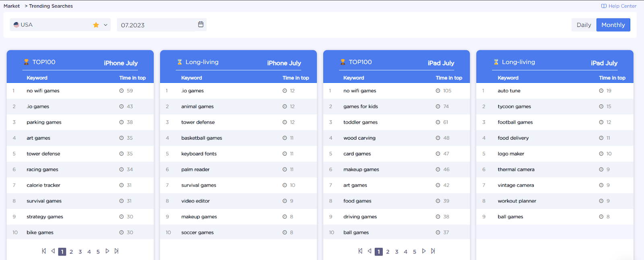The image size is (644, 260).
Task: Go to previous page in iPad TOP100
Action: [x=369, y=251]
